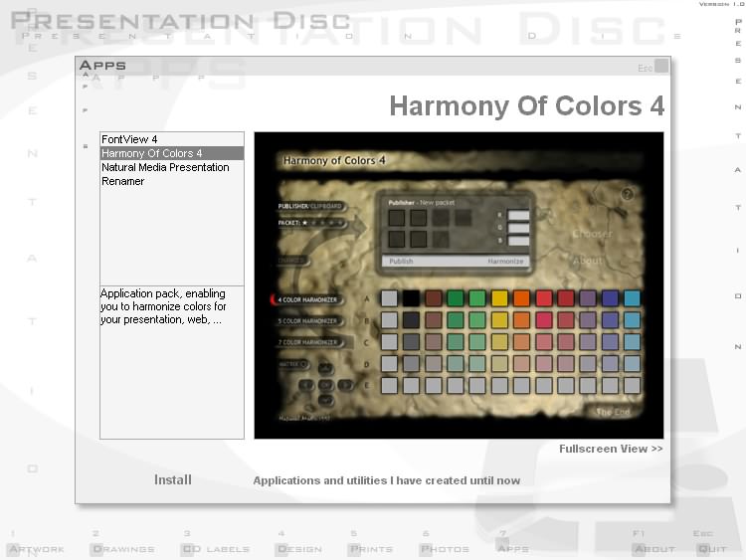Select Harmony Of Colors 4 list entry

pos(172,153)
